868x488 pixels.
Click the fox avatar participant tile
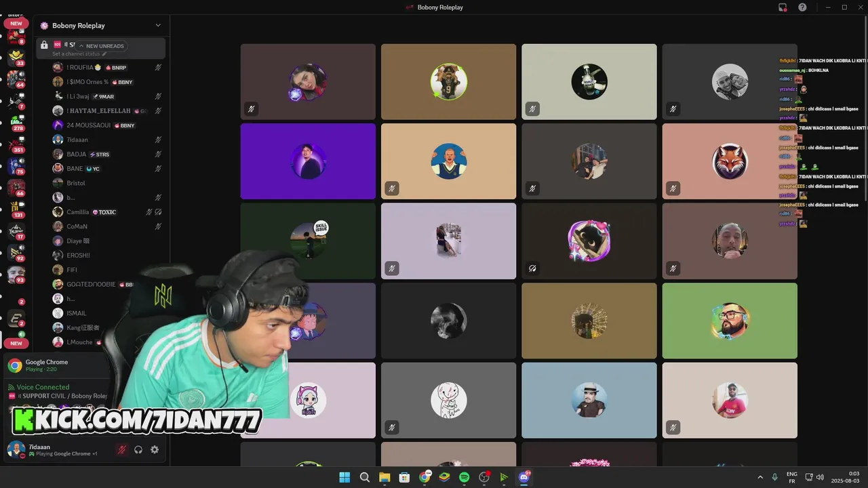click(x=730, y=161)
